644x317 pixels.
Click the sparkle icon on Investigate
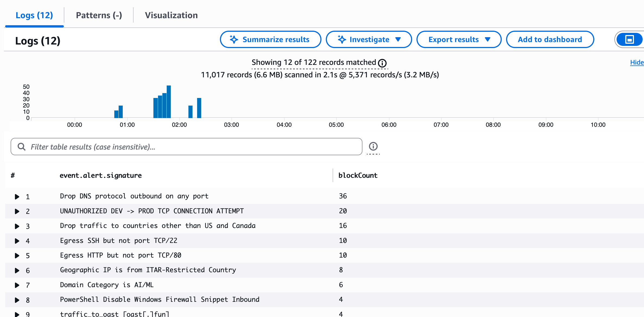342,40
